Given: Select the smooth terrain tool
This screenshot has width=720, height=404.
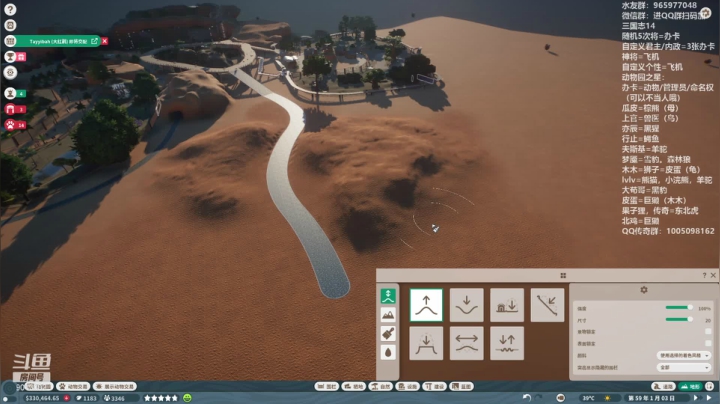Looking at the screenshot, I should 467,343.
